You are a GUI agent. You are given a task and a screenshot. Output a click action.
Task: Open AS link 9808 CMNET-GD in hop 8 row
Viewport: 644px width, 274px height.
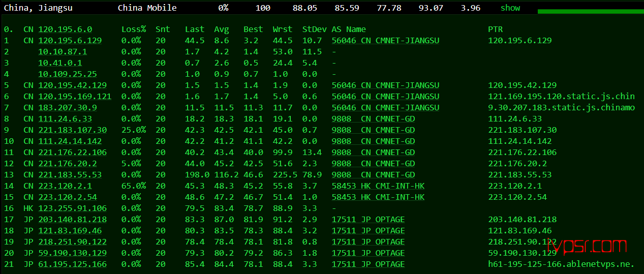tap(373, 119)
